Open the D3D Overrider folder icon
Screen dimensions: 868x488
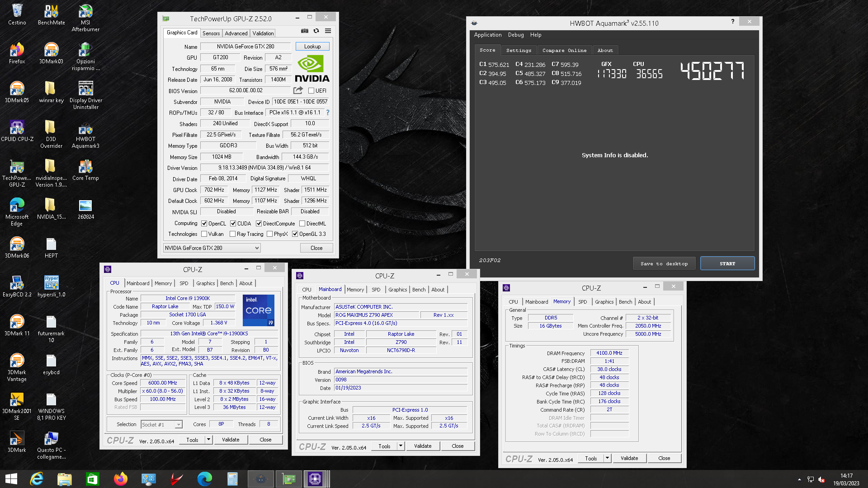51,135
